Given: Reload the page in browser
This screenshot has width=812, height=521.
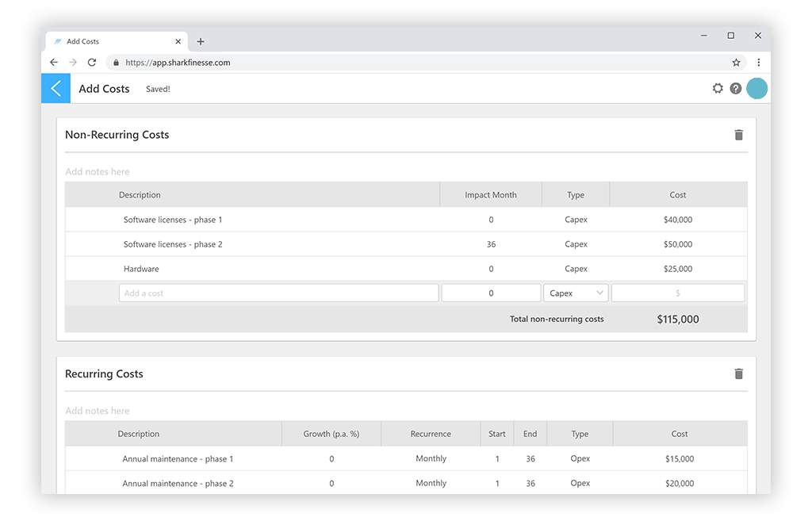Looking at the screenshot, I should pos(92,63).
